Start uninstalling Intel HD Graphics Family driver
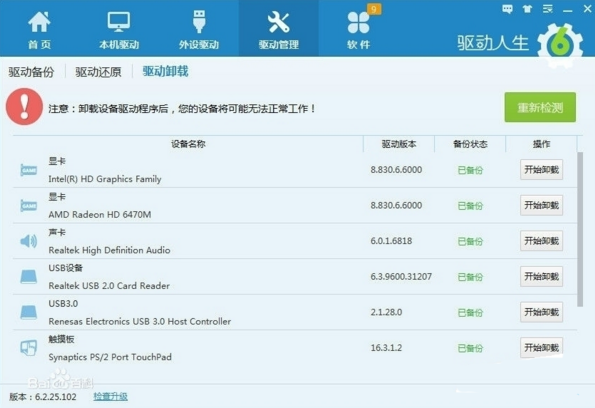The width and height of the screenshot is (595, 408). (x=541, y=170)
